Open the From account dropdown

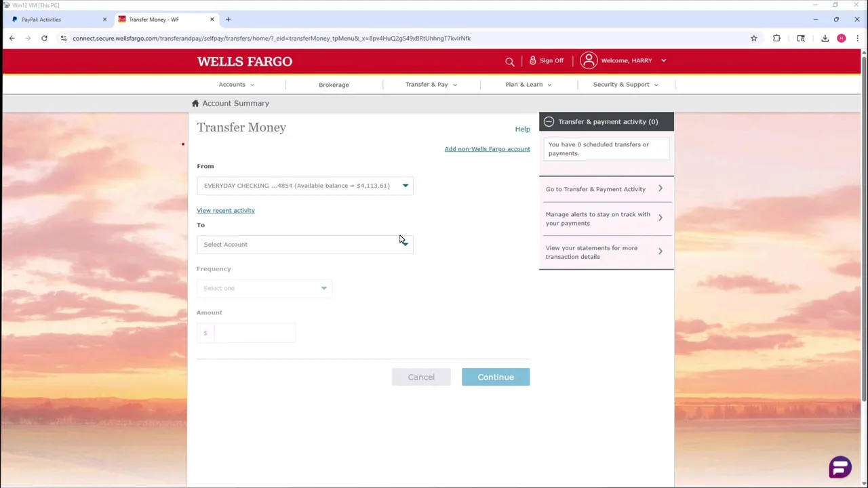pos(304,186)
